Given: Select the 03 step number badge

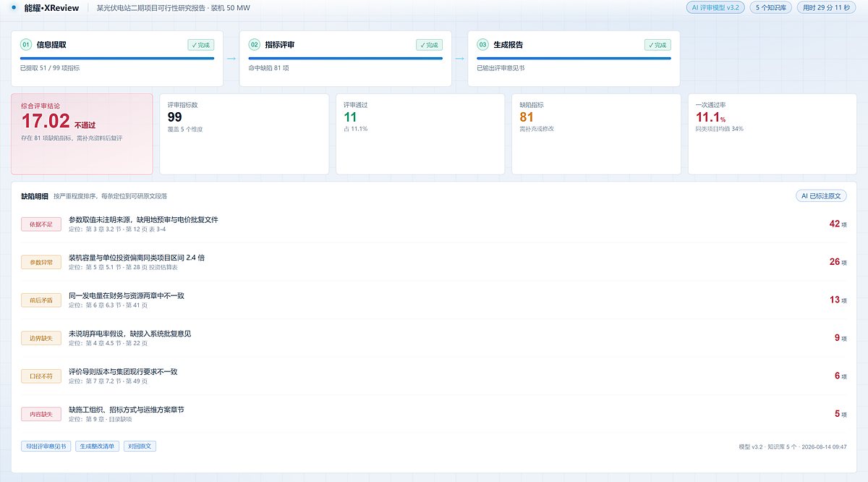Looking at the screenshot, I should click(x=482, y=45).
